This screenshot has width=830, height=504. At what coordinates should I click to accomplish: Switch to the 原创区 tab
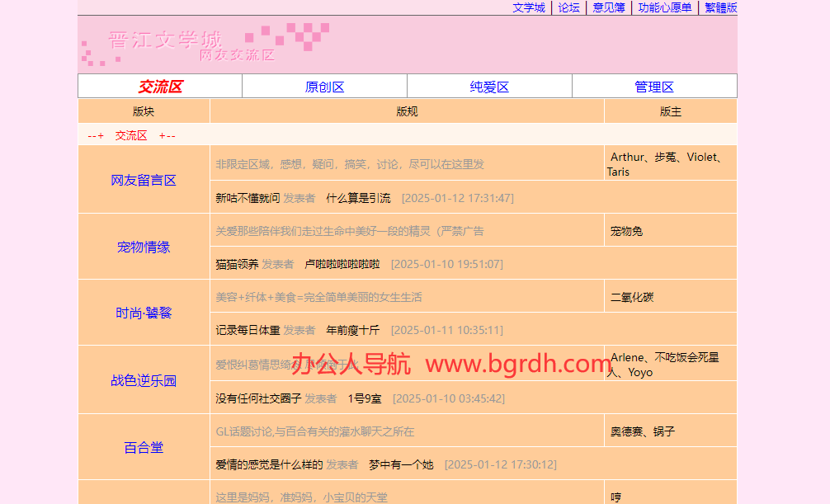tap(324, 87)
